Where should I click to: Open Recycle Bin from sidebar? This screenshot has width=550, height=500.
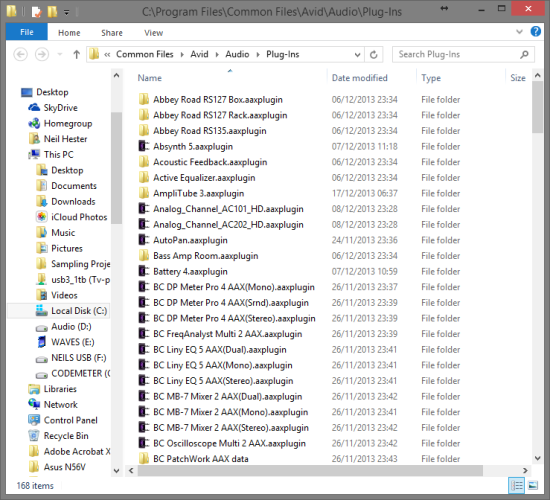tap(66, 436)
